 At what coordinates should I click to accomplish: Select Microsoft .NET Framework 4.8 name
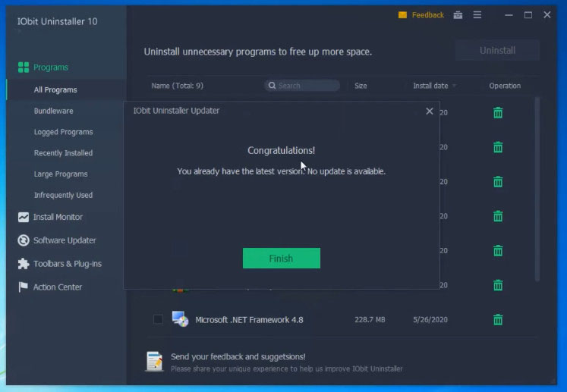coord(249,320)
